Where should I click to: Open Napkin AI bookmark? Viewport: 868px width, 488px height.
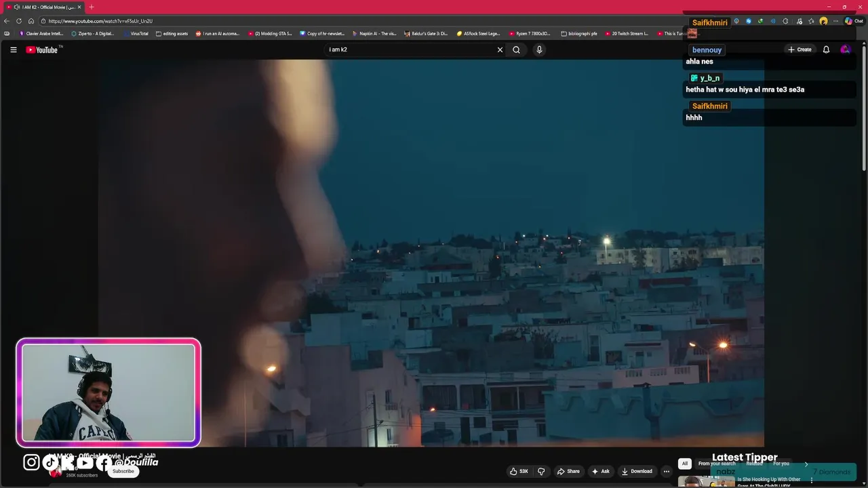(x=374, y=33)
